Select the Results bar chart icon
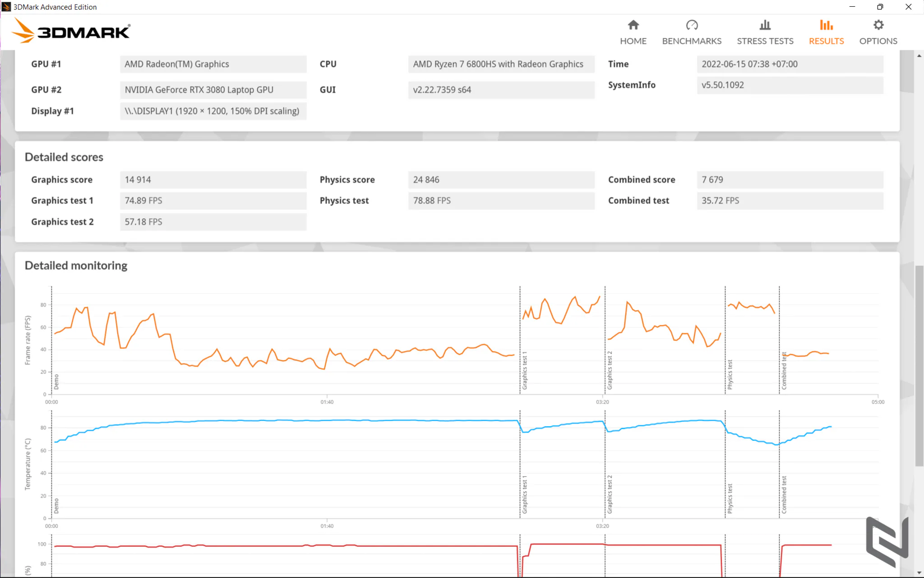 tap(826, 25)
